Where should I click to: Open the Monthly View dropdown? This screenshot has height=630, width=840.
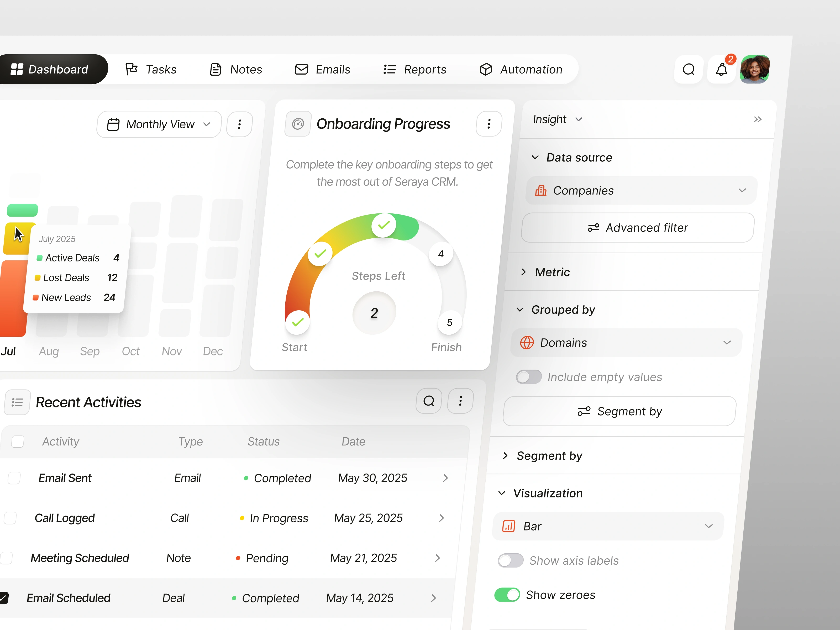click(x=159, y=124)
